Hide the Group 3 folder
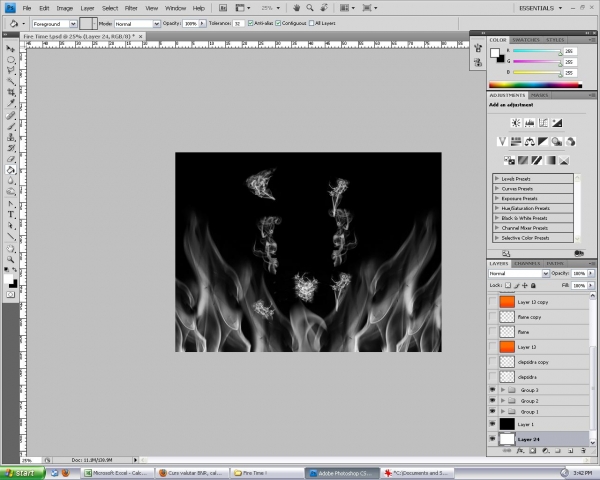600x480 pixels. [492, 390]
